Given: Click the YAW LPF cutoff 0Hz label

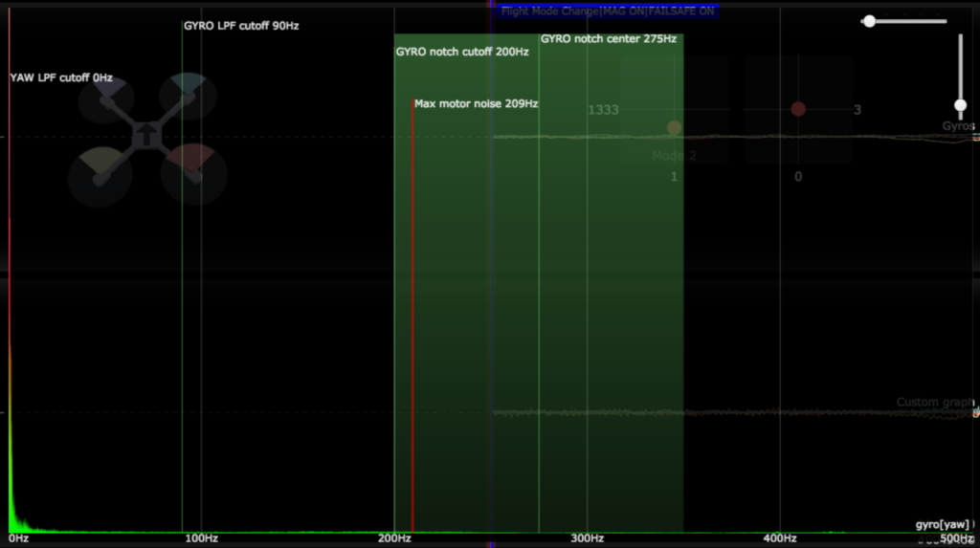Looking at the screenshot, I should [61, 77].
